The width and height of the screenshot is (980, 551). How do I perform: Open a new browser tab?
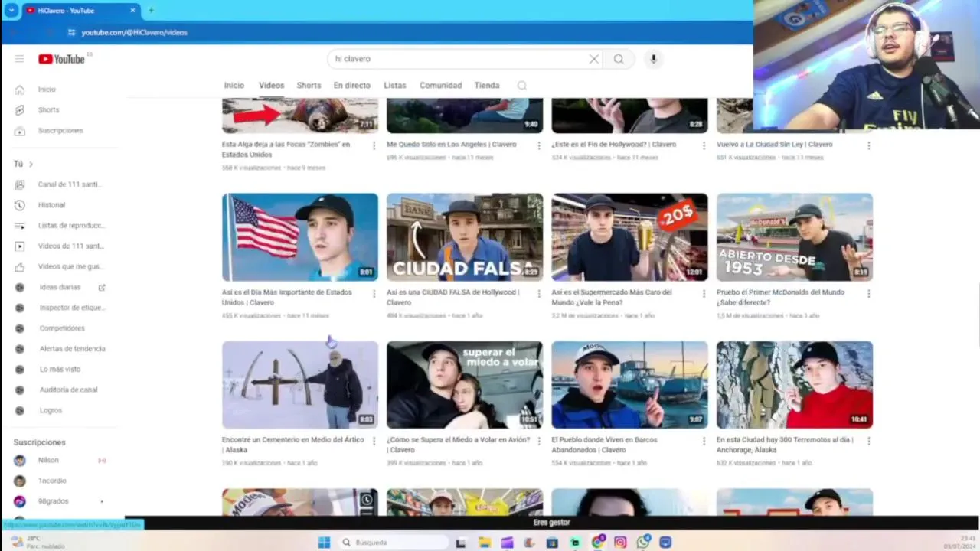(151, 11)
